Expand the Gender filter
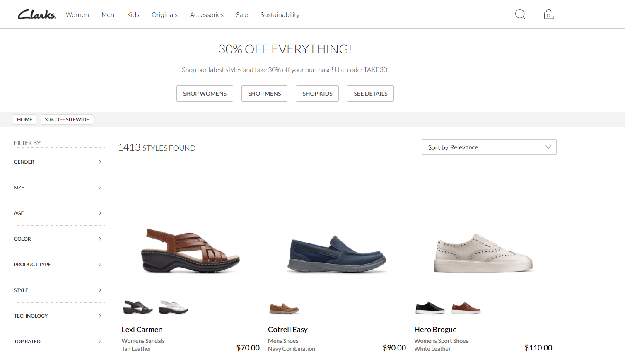The height and width of the screenshot is (364, 625). coord(60,162)
